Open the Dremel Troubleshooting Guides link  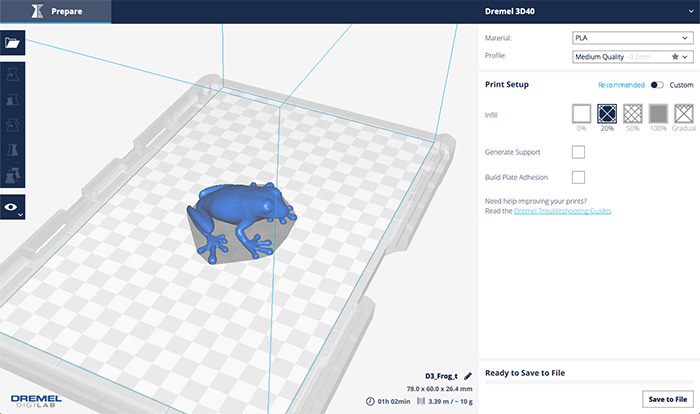tap(562, 211)
